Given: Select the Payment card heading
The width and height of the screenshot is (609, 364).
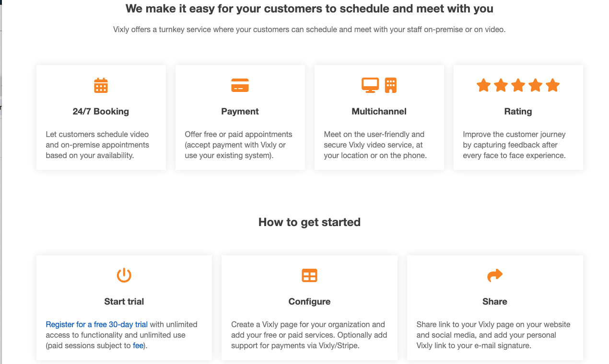Looking at the screenshot, I should pos(240,111).
